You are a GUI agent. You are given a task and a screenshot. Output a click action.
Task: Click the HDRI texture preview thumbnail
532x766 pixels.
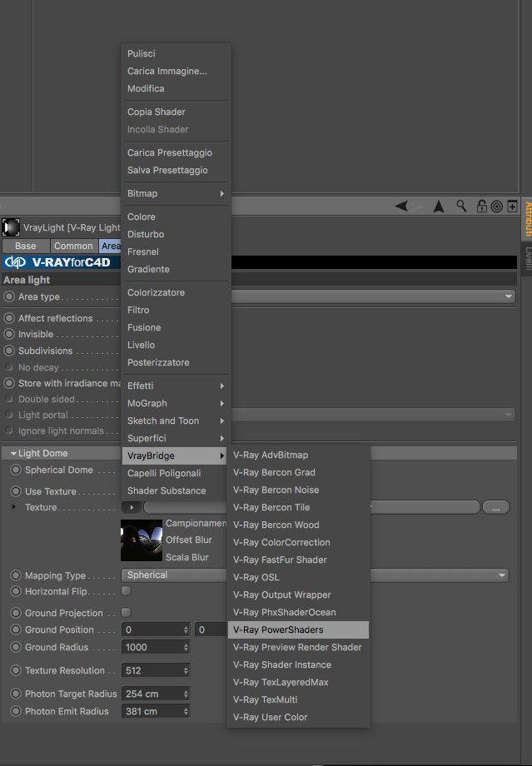coord(142,540)
